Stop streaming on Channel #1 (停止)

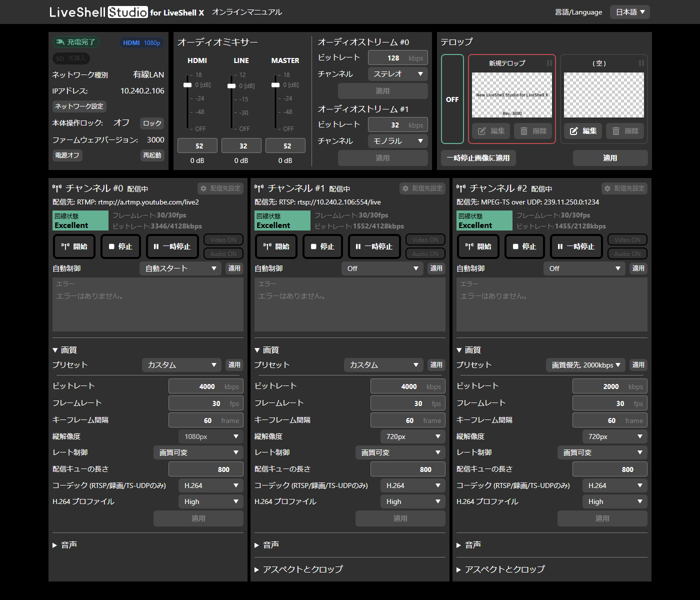322,246
